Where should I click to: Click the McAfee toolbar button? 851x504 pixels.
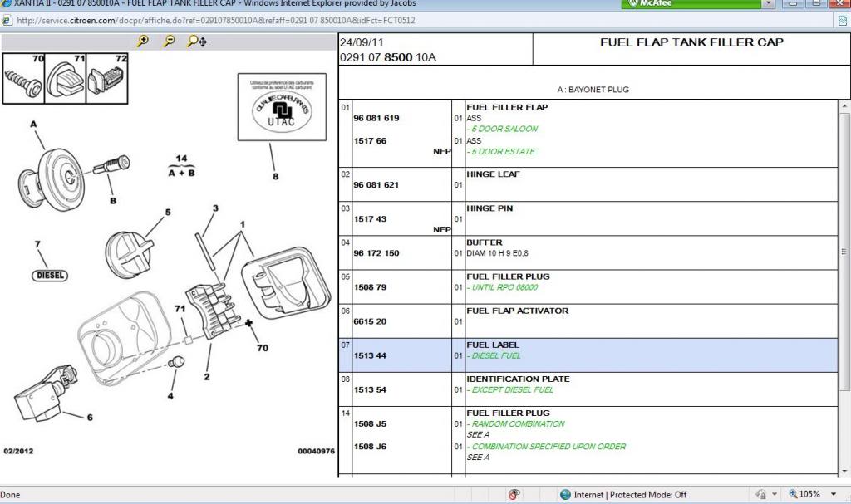(691, 4)
